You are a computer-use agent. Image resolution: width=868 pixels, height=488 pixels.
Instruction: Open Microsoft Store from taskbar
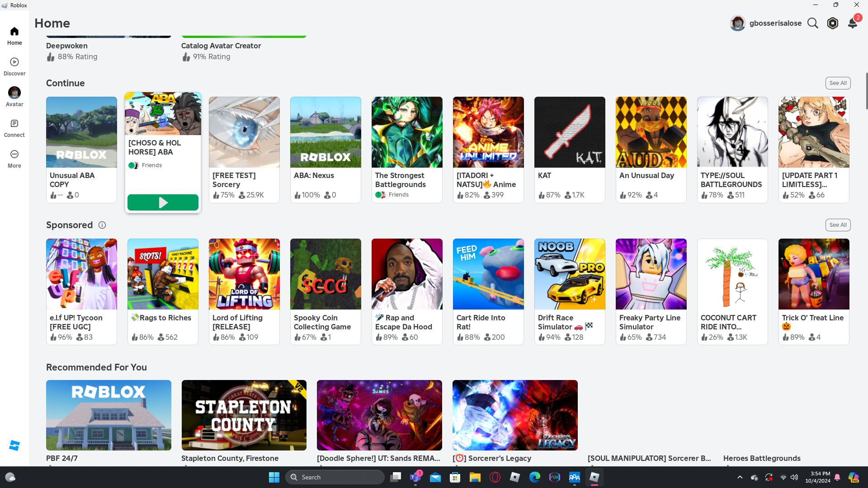point(455,477)
